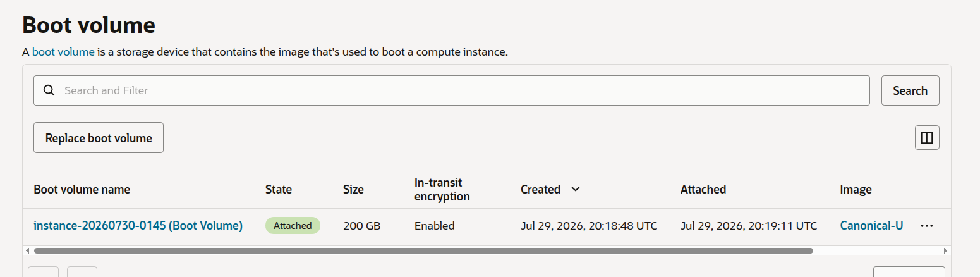Click the right arrow of the horizontal scrollbar
Viewport: 980px width, 277px height.
pyautogui.click(x=946, y=251)
